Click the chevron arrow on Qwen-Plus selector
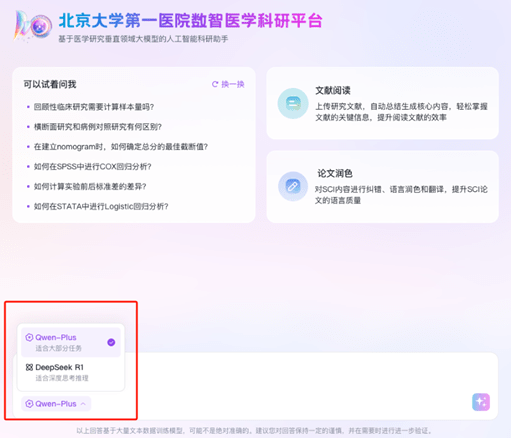Screen dimensions: 511x438 point(83,404)
